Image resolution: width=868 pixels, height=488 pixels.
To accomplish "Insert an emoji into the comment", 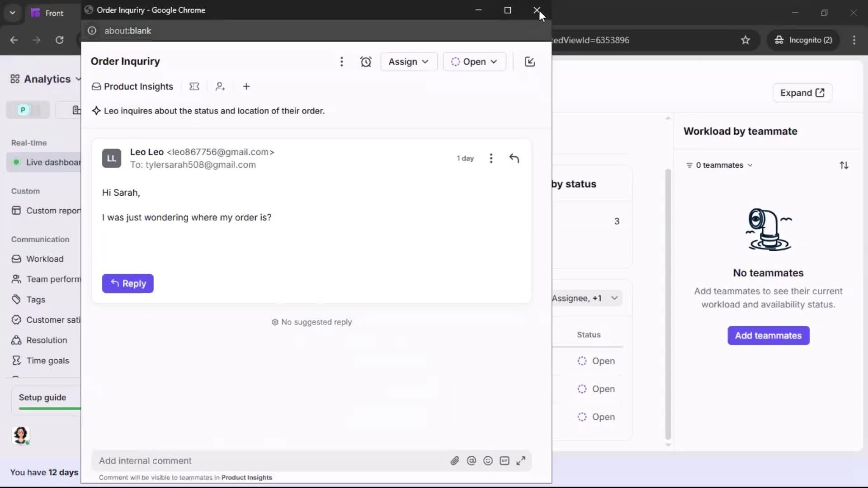I will click(x=488, y=460).
